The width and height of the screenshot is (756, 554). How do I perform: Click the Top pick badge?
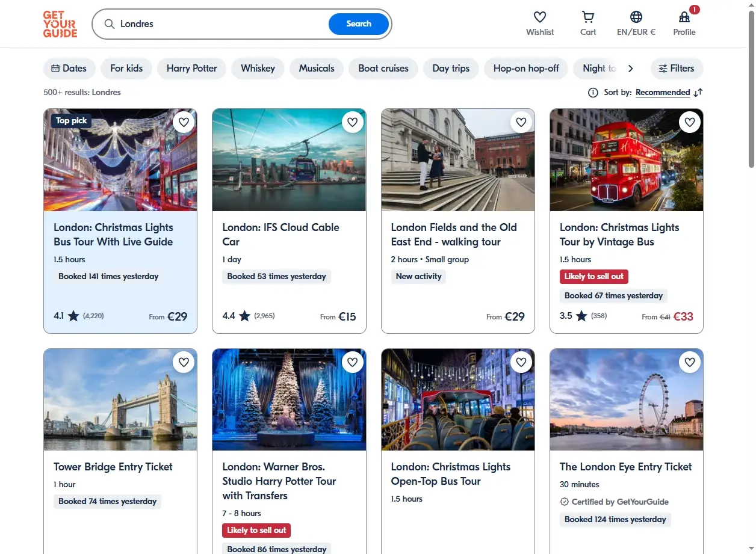[72, 121]
